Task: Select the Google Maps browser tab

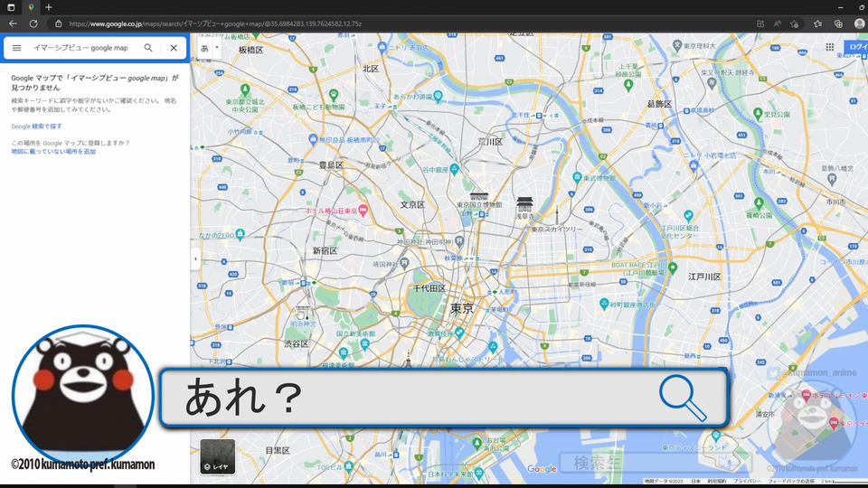Action: click(31, 7)
